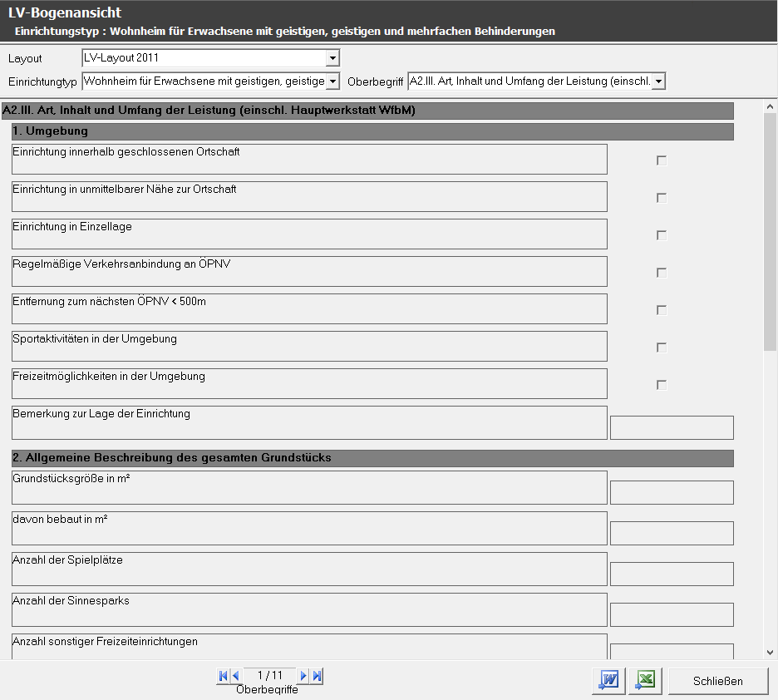Go to next Oberbegriff page

click(304, 676)
